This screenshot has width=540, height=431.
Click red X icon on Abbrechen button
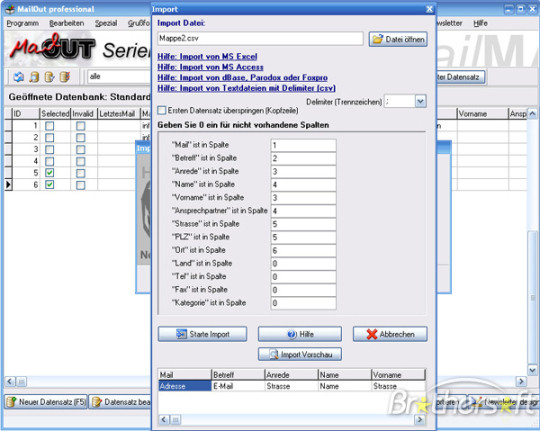(372, 334)
